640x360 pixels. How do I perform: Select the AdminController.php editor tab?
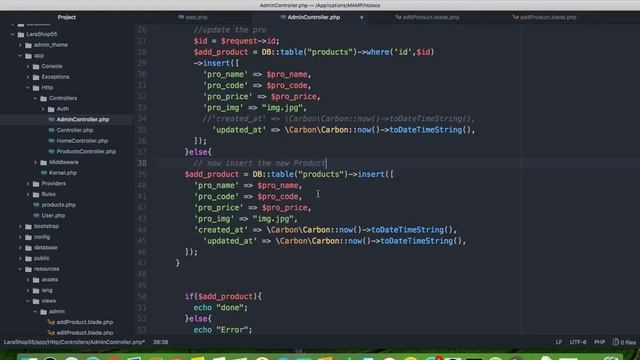pyautogui.click(x=310, y=18)
